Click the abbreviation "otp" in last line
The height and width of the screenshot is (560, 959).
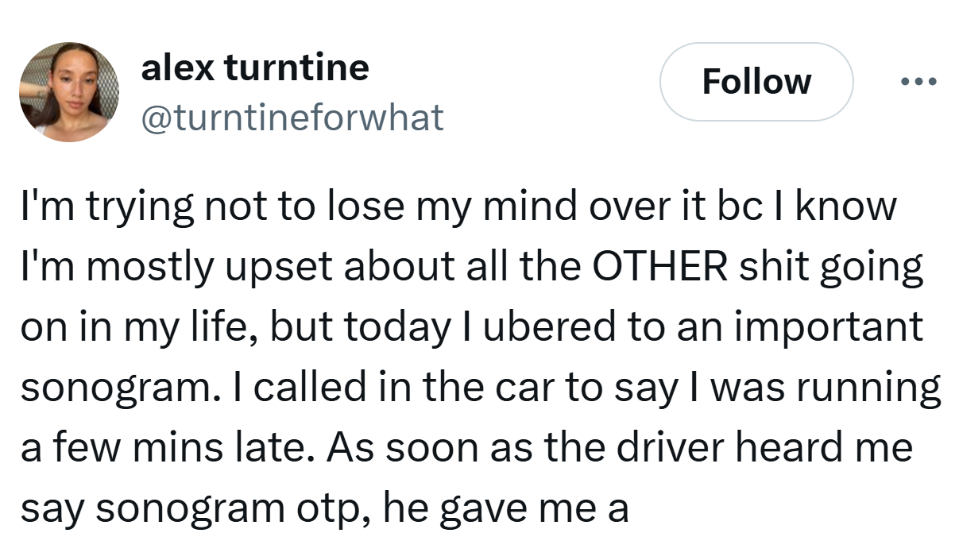coord(334,508)
